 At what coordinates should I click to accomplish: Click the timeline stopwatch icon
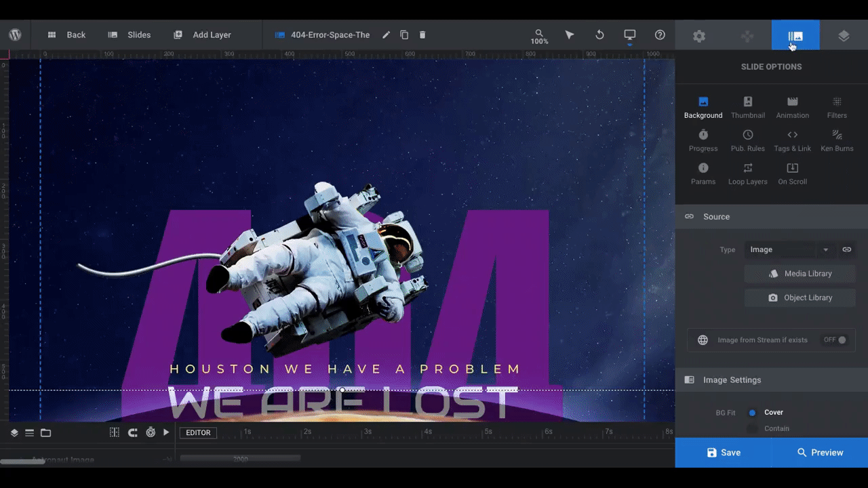point(151,432)
